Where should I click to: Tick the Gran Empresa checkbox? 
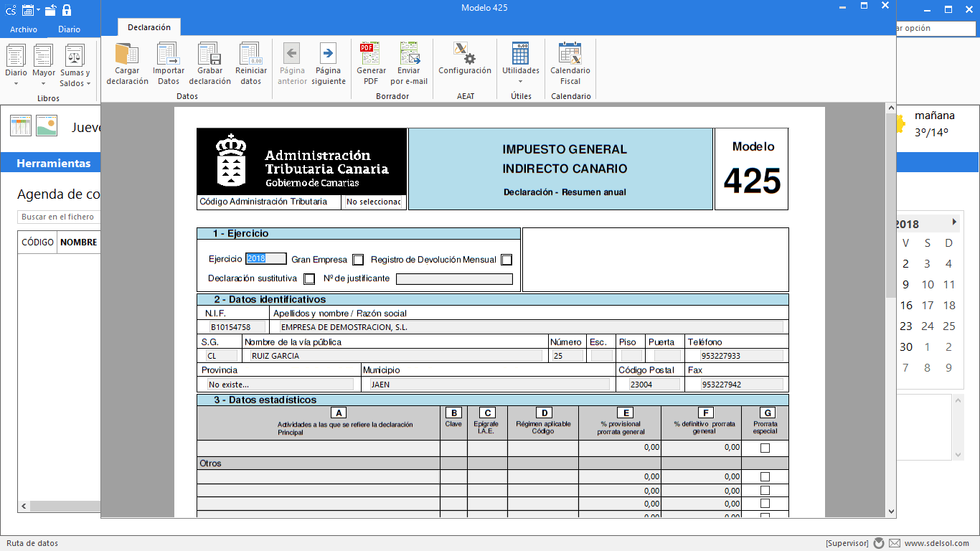click(358, 260)
